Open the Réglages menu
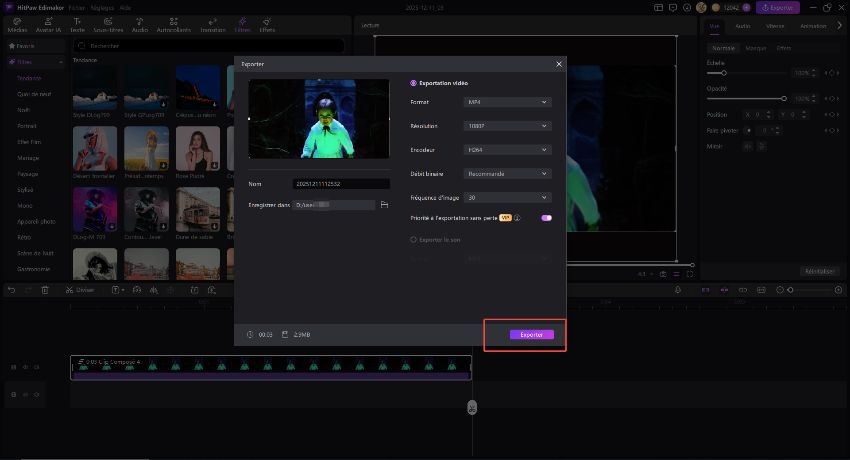 click(102, 8)
